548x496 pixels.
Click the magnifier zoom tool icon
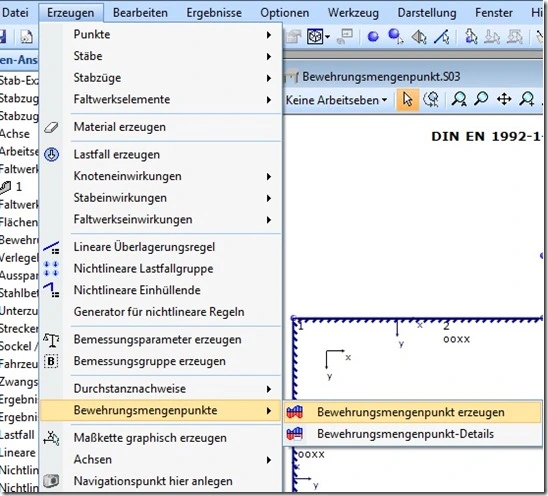[481, 99]
